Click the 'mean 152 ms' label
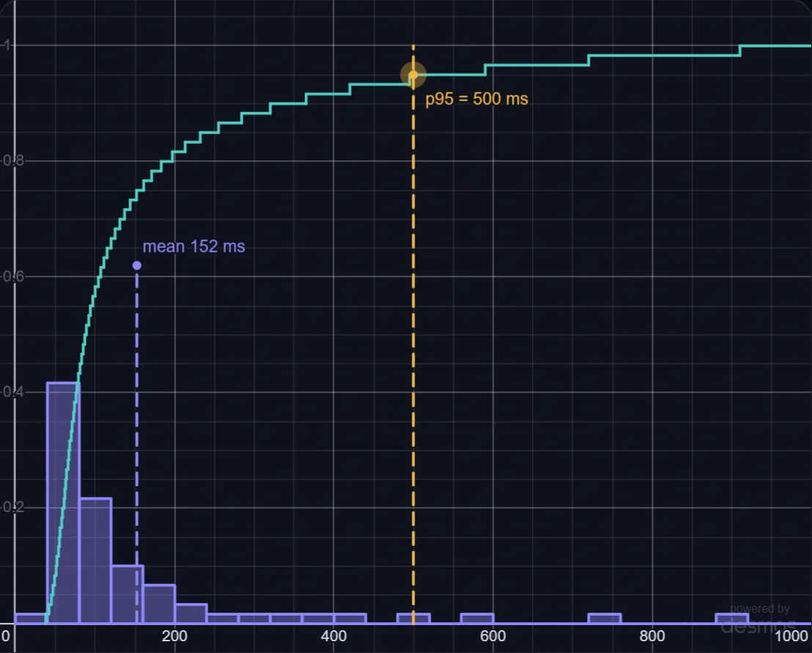The width and height of the screenshot is (812, 653). coord(194,247)
